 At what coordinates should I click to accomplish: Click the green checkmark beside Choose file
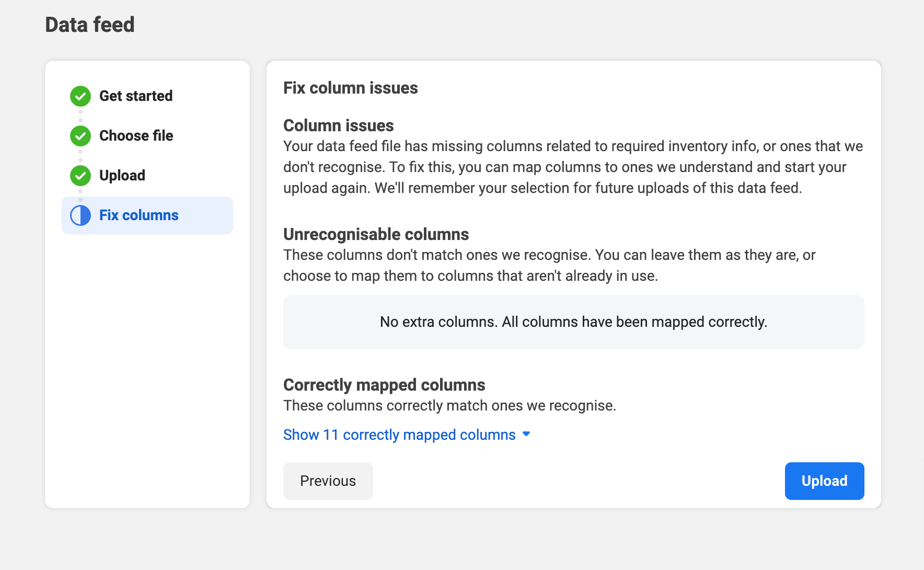coord(80,136)
